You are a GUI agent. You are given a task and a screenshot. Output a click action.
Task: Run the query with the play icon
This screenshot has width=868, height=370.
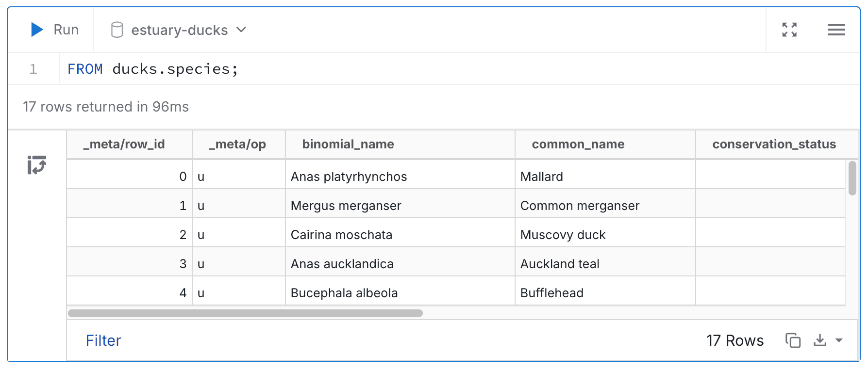click(x=37, y=30)
